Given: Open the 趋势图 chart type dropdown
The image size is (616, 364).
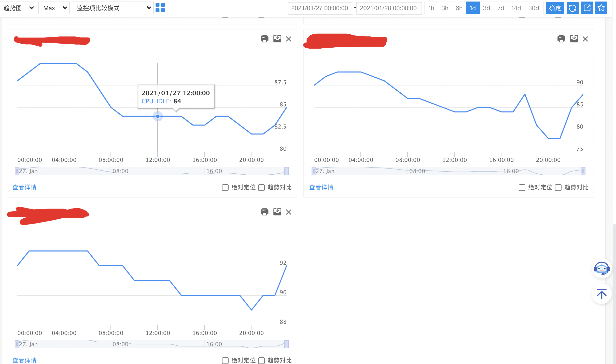Looking at the screenshot, I should click(18, 8).
